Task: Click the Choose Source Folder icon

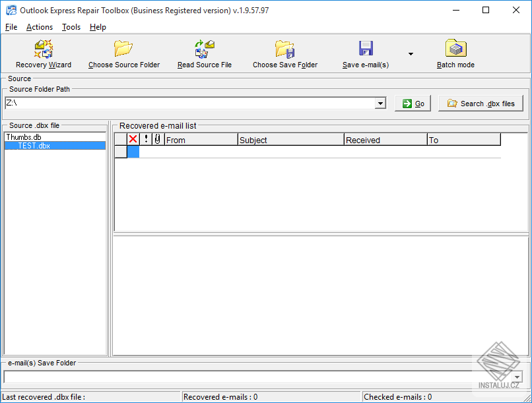Action: [123, 48]
